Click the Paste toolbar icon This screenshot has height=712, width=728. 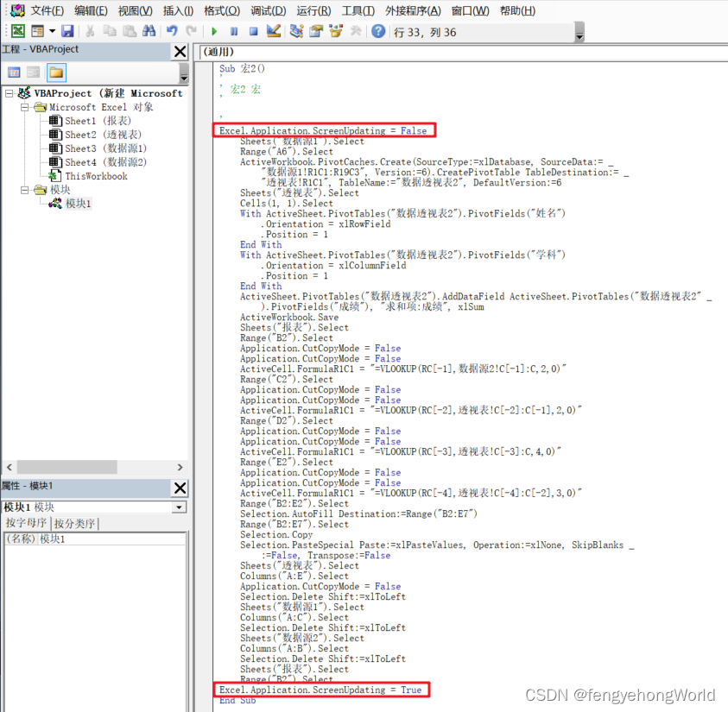(x=130, y=31)
